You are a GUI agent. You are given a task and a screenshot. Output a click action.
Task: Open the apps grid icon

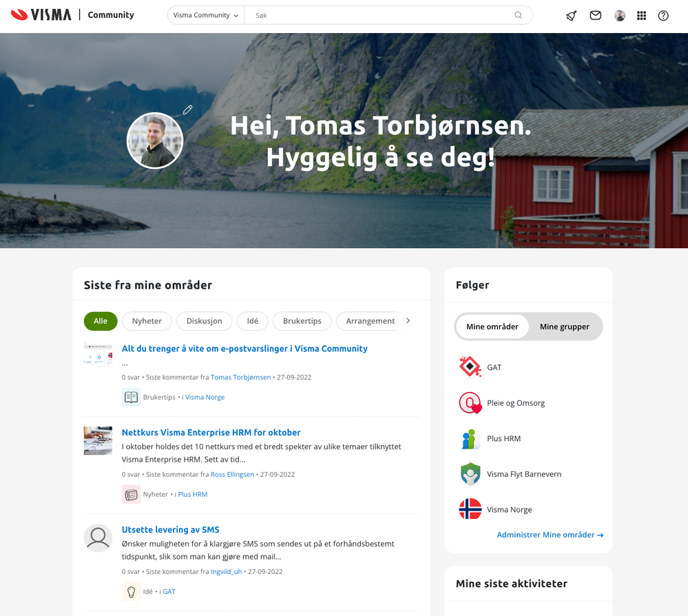pyautogui.click(x=641, y=16)
